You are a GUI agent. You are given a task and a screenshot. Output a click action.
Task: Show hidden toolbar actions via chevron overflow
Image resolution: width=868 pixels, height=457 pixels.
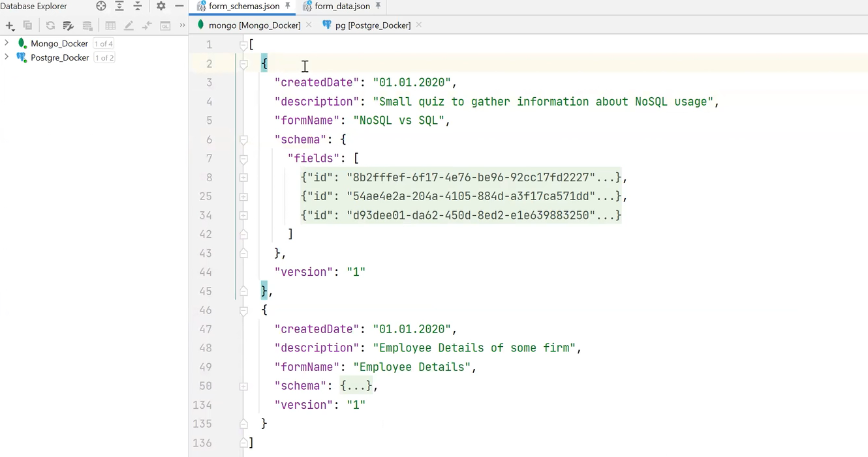(182, 25)
